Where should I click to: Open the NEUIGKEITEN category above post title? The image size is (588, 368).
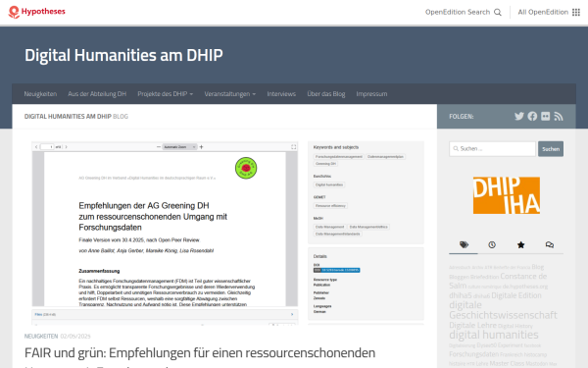point(41,336)
